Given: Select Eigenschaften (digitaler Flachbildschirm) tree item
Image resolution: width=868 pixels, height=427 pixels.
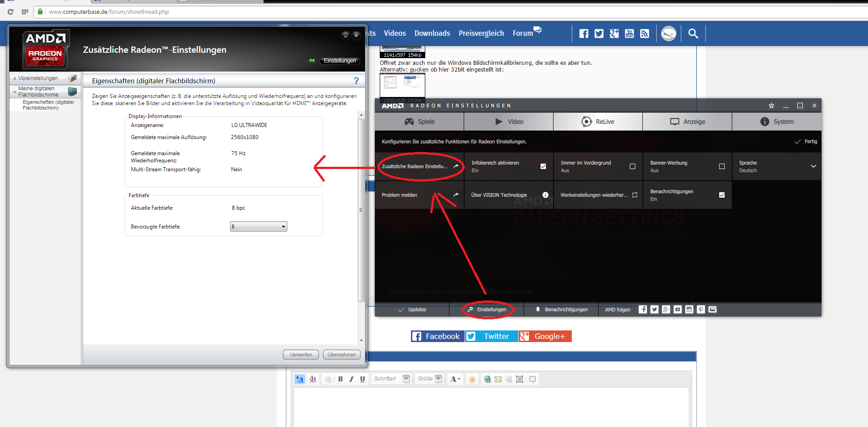Looking at the screenshot, I should point(48,105).
